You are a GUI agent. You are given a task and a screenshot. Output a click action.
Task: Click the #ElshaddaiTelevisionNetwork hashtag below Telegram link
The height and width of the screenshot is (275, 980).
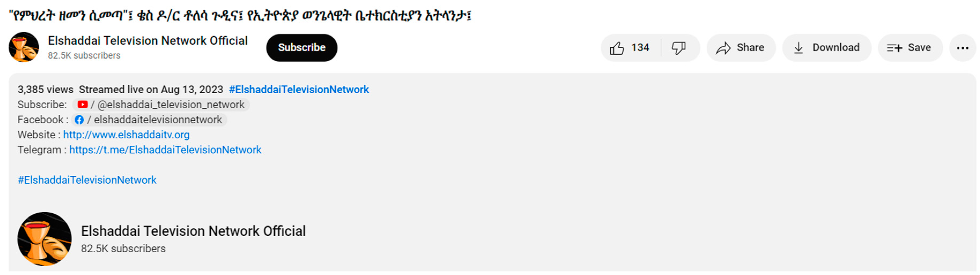click(x=87, y=180)
